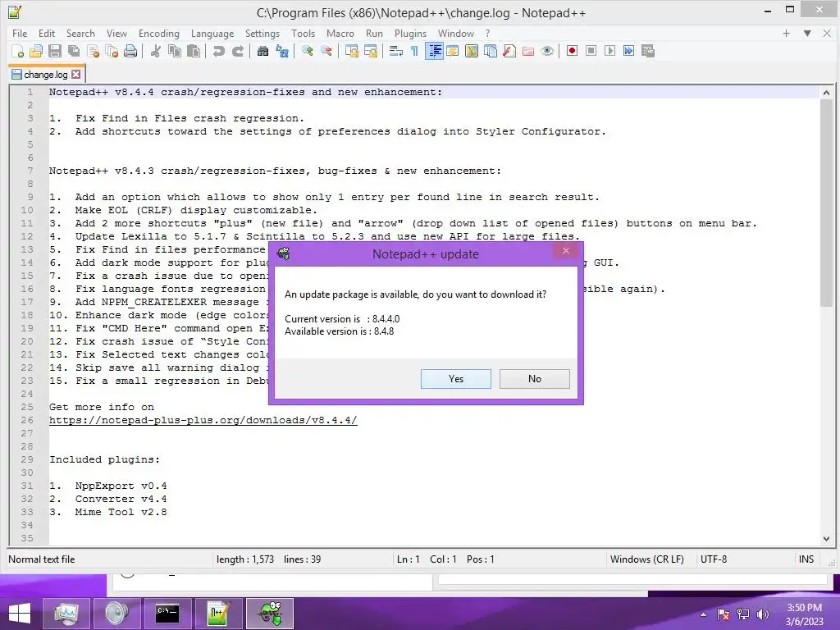Click the Copy toolbar icon
840x630 pixels.
pos(175,51)
